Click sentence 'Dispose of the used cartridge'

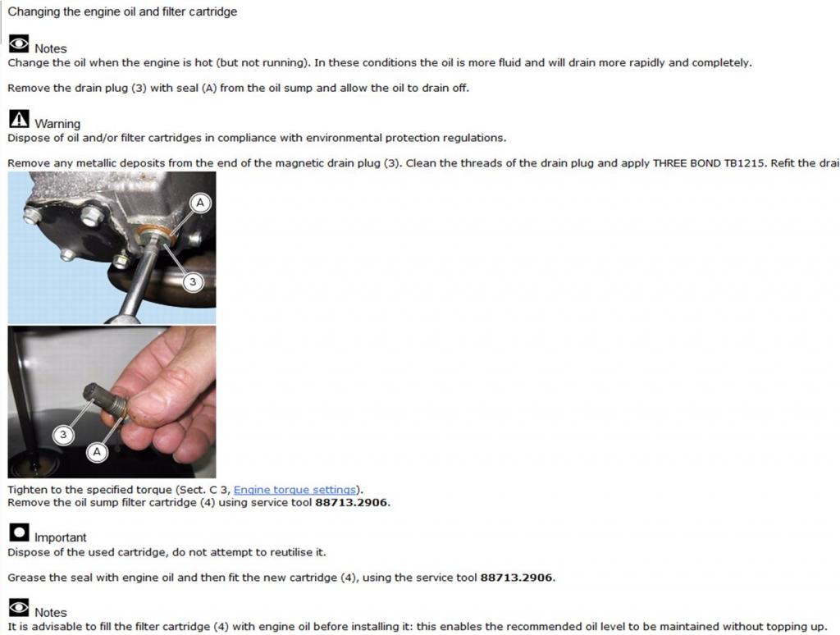(166, 552)
